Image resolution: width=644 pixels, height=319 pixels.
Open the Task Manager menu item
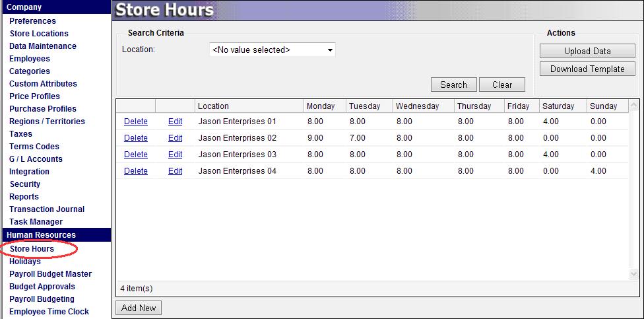pyautogui.click(x=36, y=222)
